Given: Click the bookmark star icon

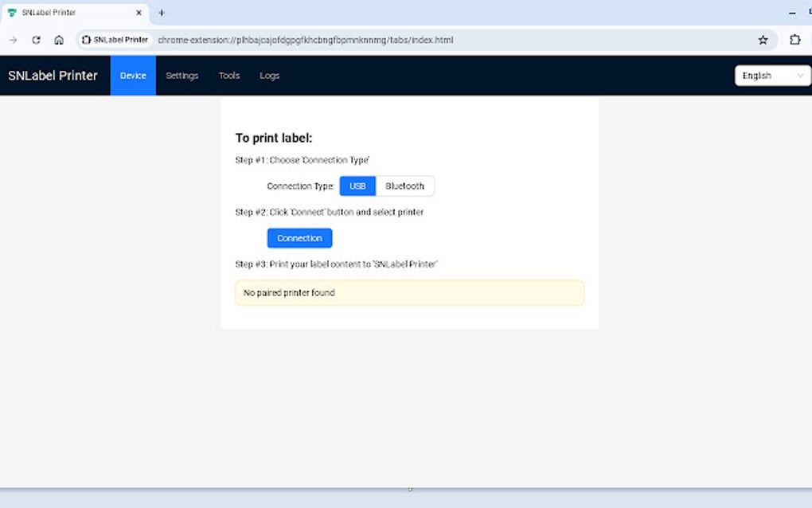Looking at the screenshot, I should click(762, 39).
